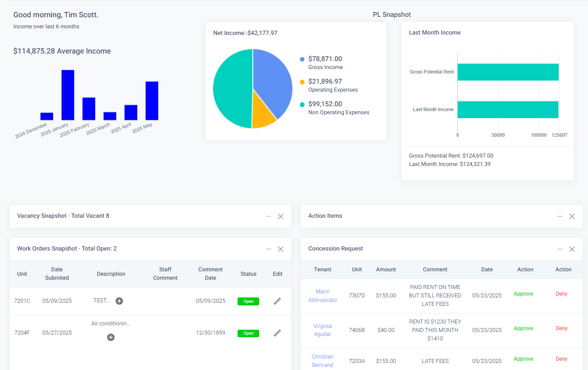Image resolution: width=588 pixels, height=370 pixels.
Task: Collapse the Vacancy Snapshot widget
Action: 269,216
